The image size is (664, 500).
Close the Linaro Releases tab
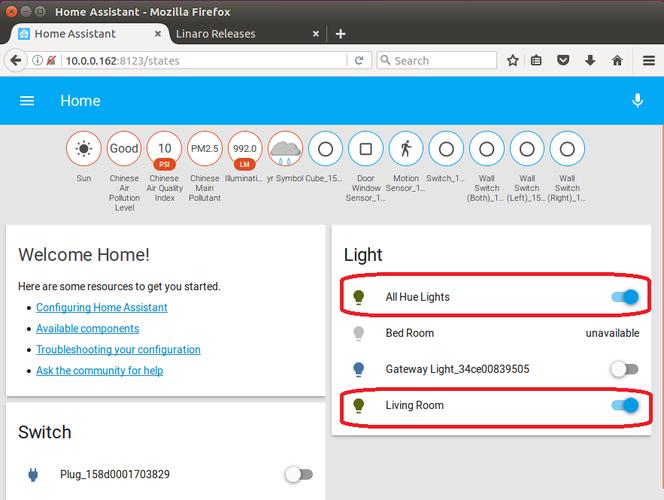tap(315, 34)
